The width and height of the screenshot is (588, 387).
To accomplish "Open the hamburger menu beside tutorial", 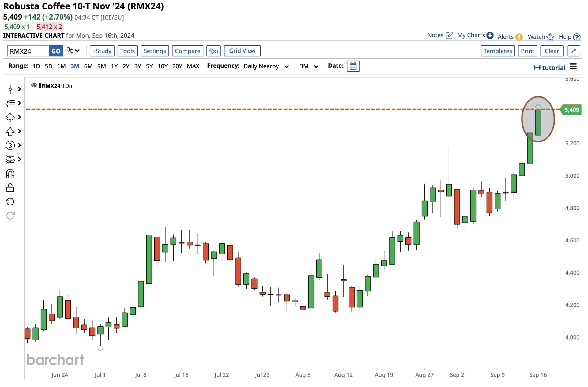I will coord(573,66).
